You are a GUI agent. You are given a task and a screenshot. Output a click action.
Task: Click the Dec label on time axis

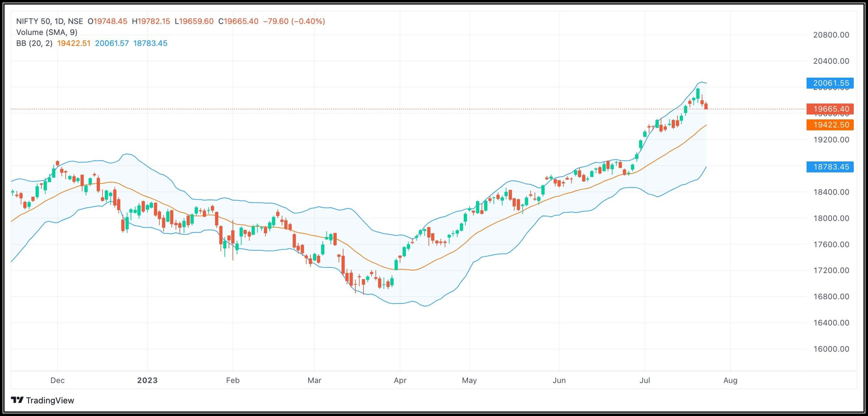click(x=57, y=380)
